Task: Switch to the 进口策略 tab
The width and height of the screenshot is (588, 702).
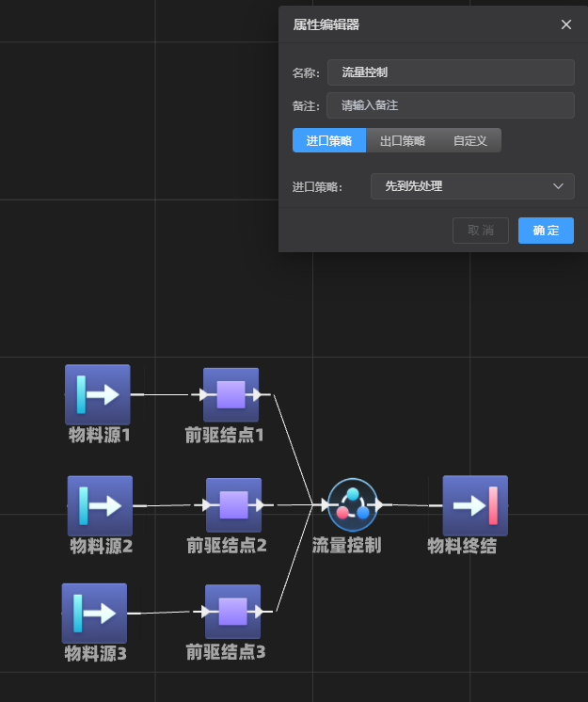Action: tap(329, 140)
